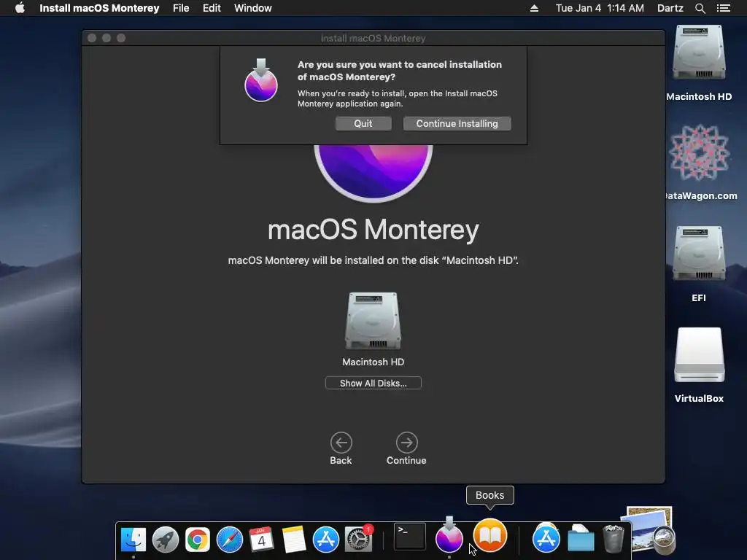
Task: Open Install macOS Monterey app menu
Action: [x=99, y=8]
